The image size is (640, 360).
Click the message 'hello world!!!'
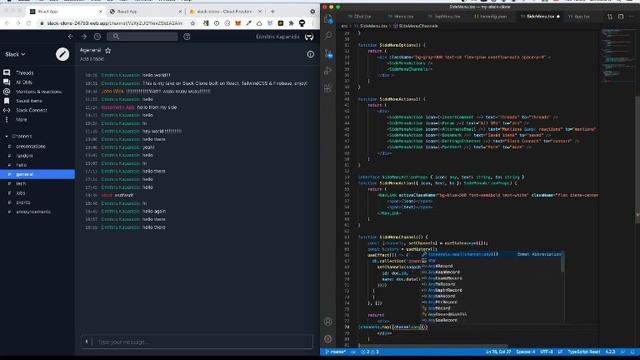tap(156, 75)
